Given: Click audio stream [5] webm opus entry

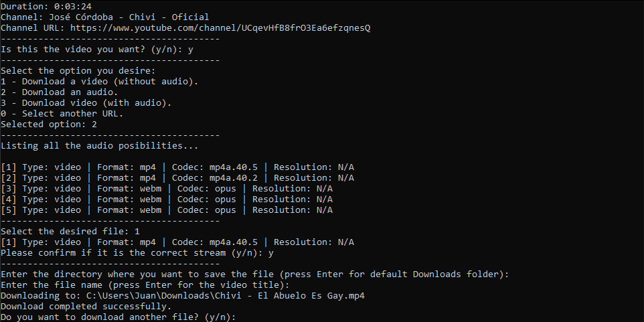Looking at the screenshot, I should [x=167, y=210].
